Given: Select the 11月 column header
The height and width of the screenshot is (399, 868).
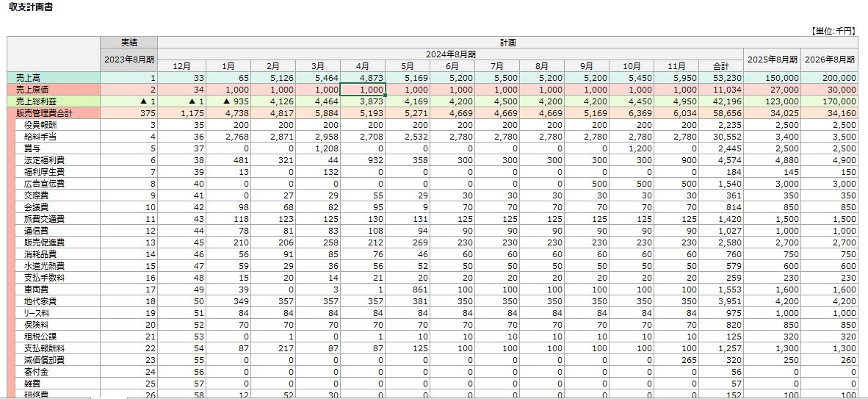Looking at the screenshot, I should point(676,66).
